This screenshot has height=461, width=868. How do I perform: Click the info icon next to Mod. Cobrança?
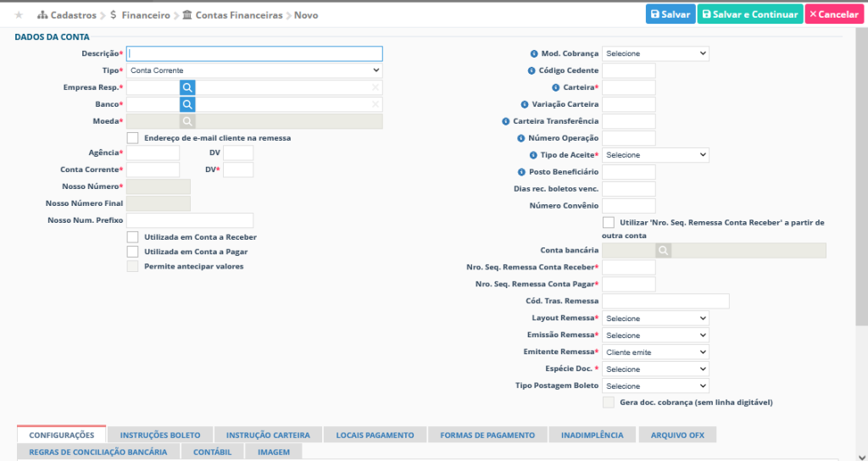(x=534, y=53)
